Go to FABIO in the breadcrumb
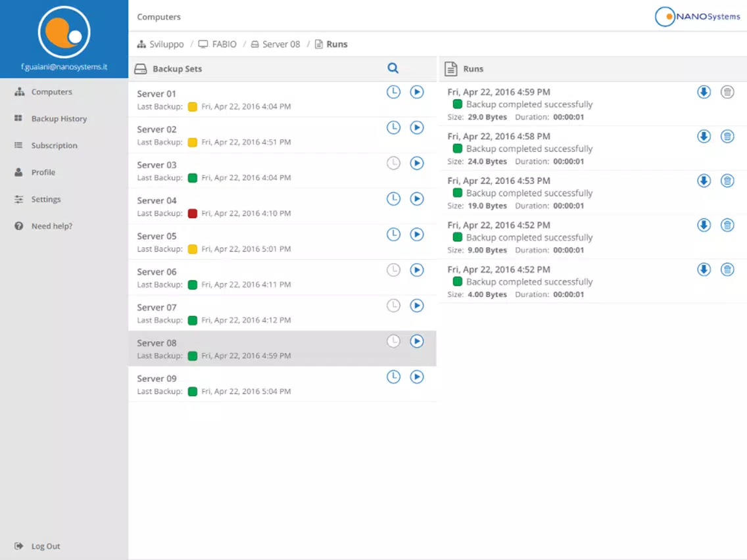This screenshot has height=560, width=747. point(217,44)
